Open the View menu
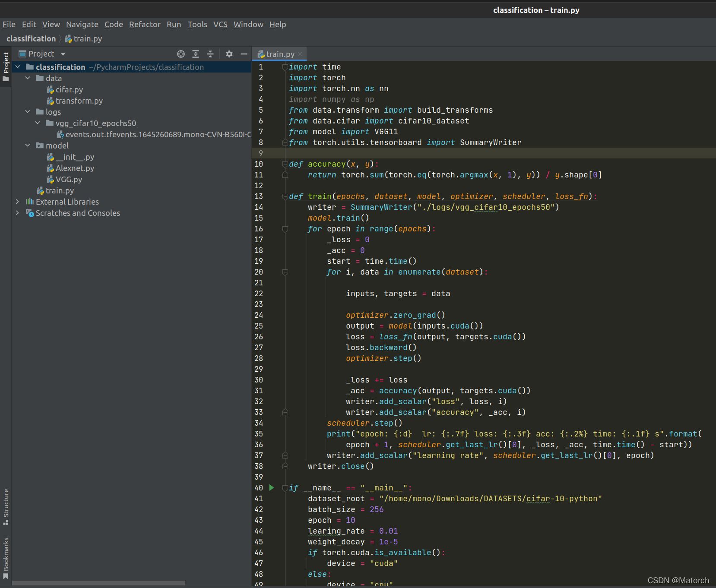Viewport: 716px width, 588px height. (x=51, y=25)
